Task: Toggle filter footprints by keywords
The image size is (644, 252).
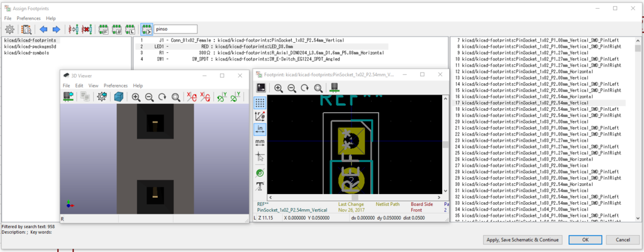Action: point(104,29)
